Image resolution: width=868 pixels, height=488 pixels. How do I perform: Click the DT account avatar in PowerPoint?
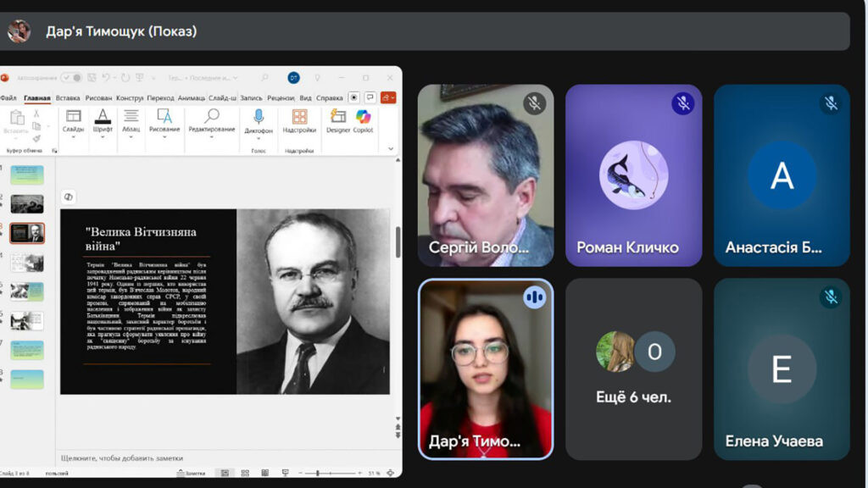click(294, 78)
